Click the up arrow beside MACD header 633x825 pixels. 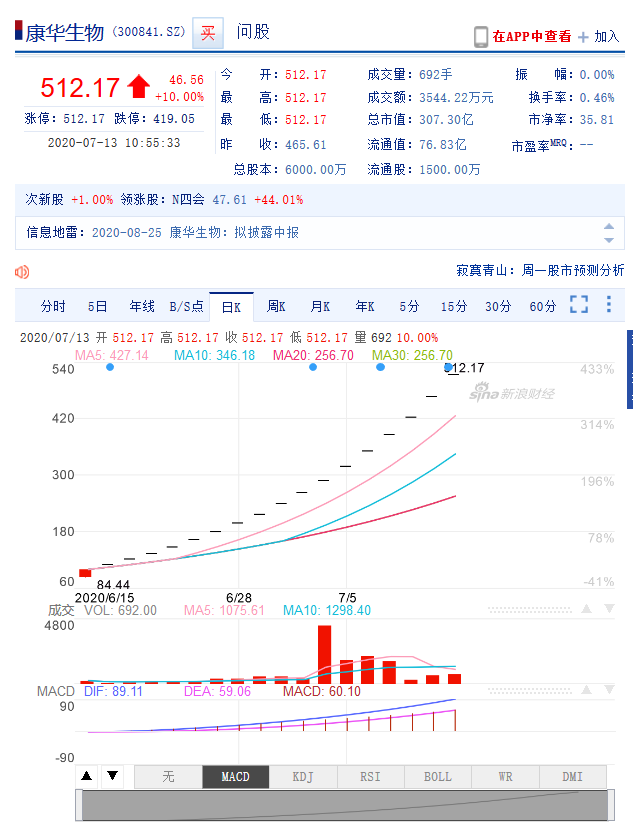(x=586, y=689)
